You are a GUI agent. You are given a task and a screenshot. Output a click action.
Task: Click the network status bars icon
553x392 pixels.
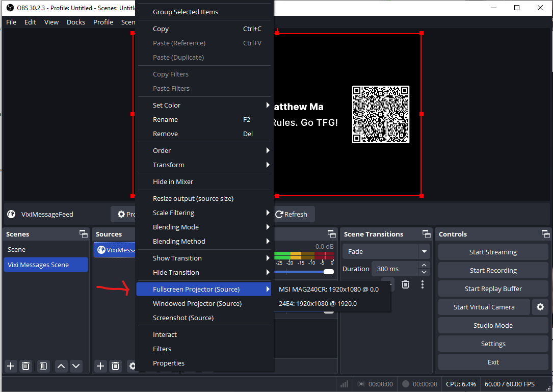click(x=344, y=384)
